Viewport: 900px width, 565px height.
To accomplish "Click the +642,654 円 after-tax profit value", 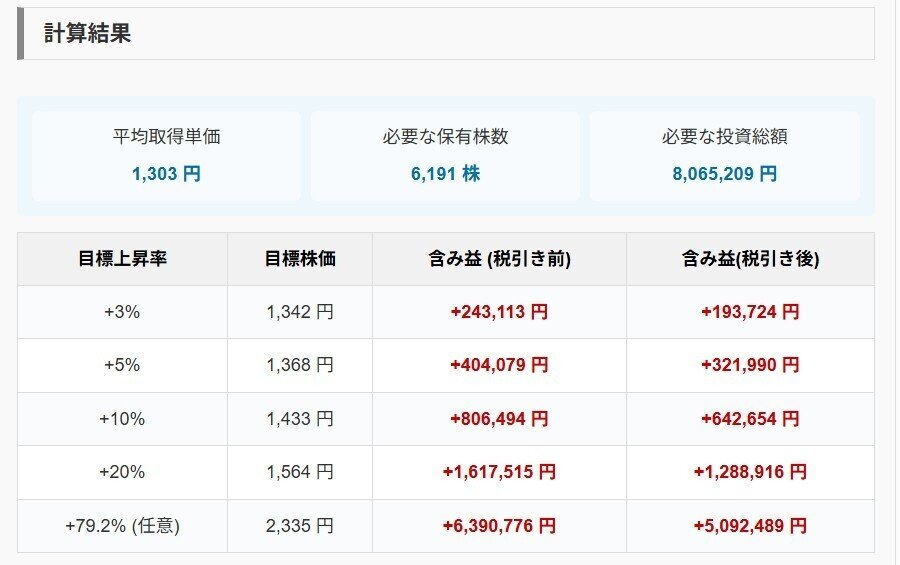I will (750, 419).
